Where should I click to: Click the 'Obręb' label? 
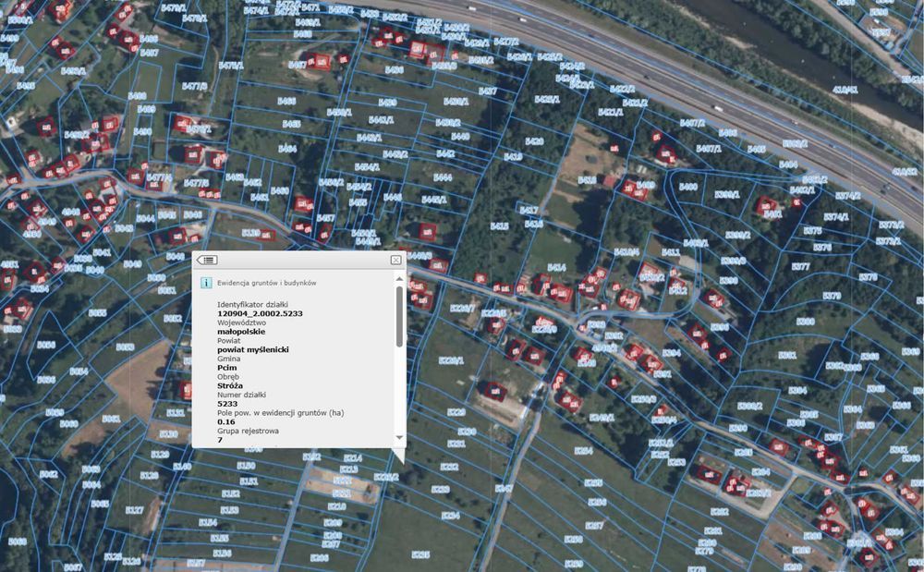pos(228,377)
